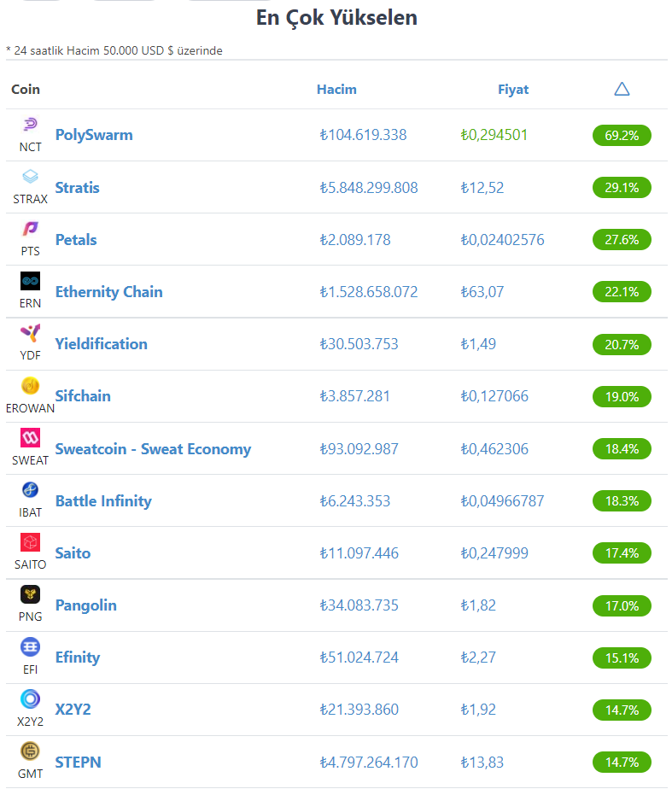Click the PolySwarm NCT coin icon
672x789 pixels.
31,125
